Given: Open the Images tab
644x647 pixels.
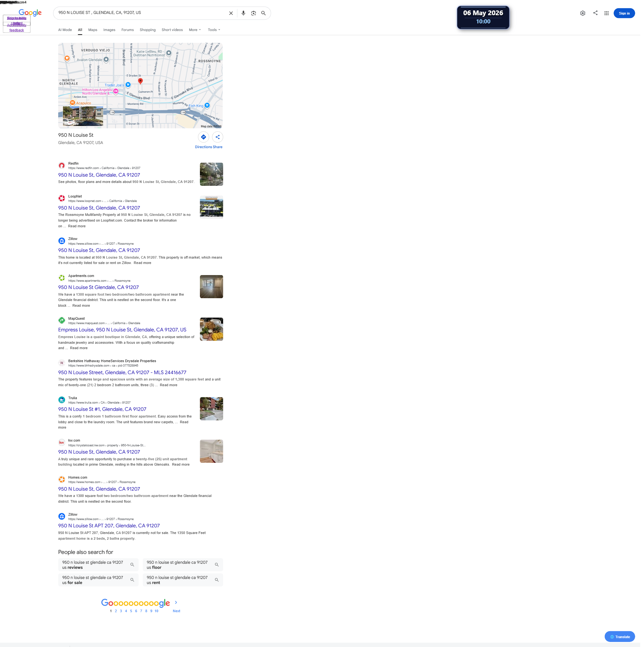Looking at the screenshot, I should (109, 30).
